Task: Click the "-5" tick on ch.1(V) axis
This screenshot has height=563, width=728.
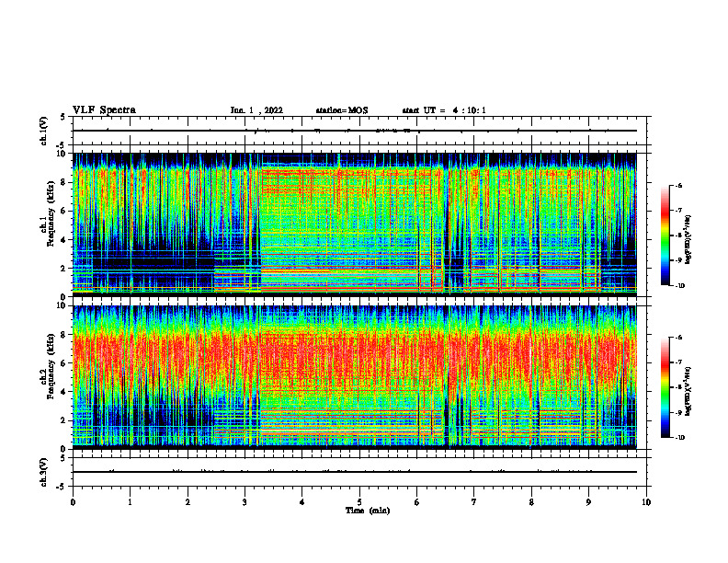Action: coord(62,144)
